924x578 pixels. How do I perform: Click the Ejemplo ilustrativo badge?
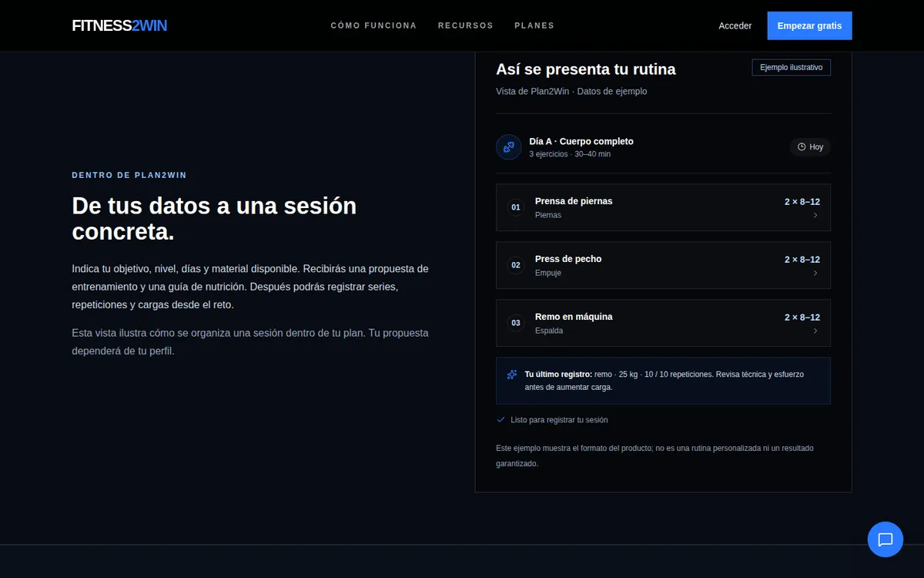click(x=791, y=67)
